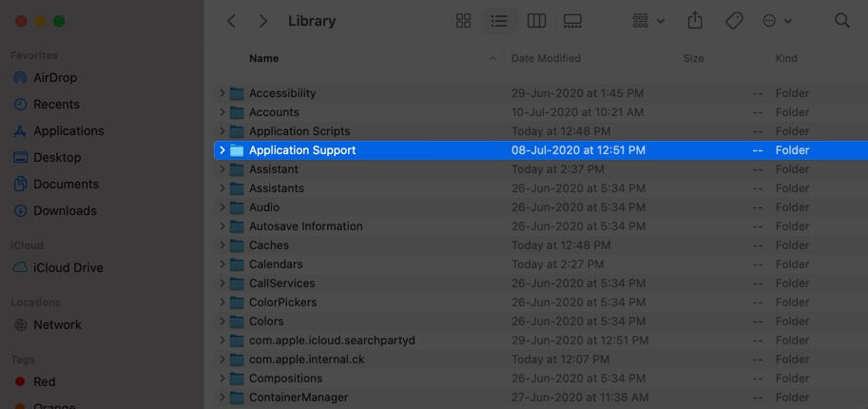The height and width of the screenshot is (409, 868).
Task: Go forward with the right chevron button
Action: pos(263,22)
